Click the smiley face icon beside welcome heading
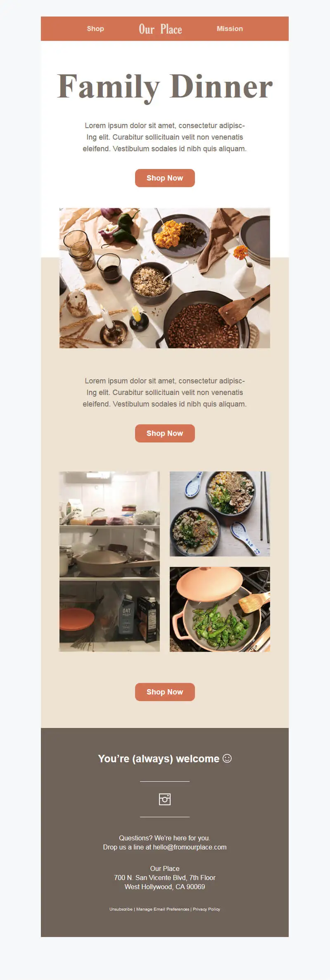The width and height of the screenshot is (330, 980). click(x=227, y=758)
